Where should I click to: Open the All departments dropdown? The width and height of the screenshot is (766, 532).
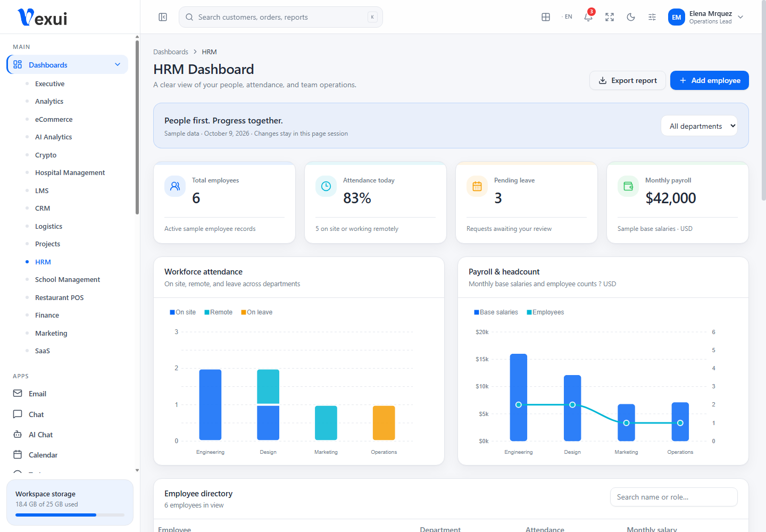[x=700, y=126]
